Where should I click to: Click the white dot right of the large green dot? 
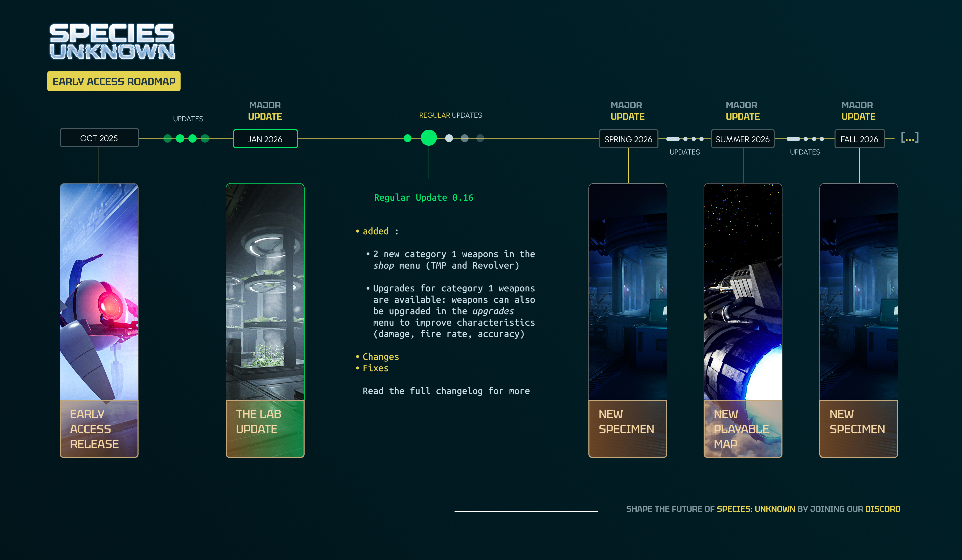pyautogui.click(x=449, y=138)
